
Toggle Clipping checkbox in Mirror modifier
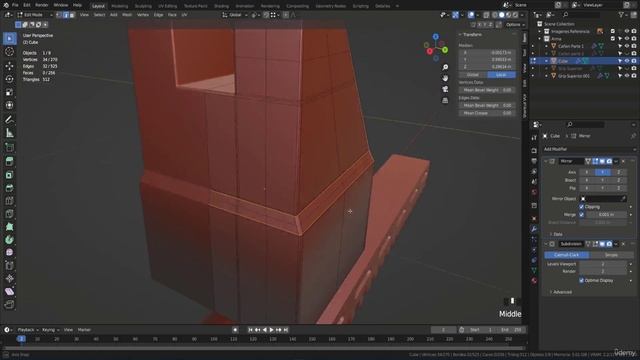point(582,207)
